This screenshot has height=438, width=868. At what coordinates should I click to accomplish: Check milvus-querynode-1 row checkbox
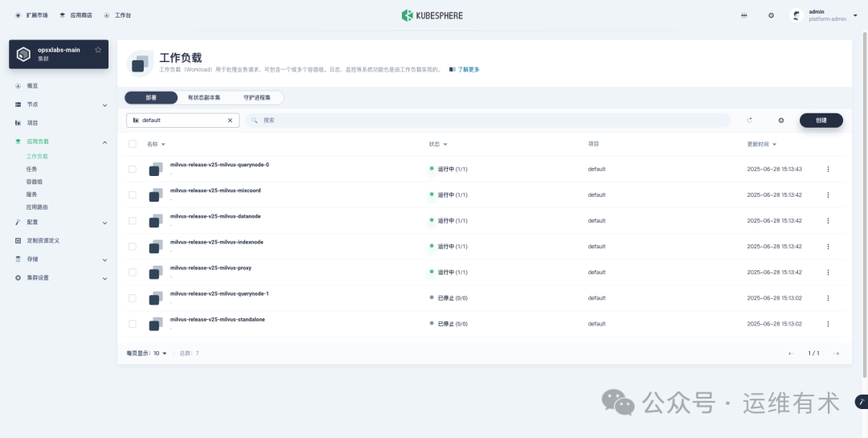pos(133,298)
